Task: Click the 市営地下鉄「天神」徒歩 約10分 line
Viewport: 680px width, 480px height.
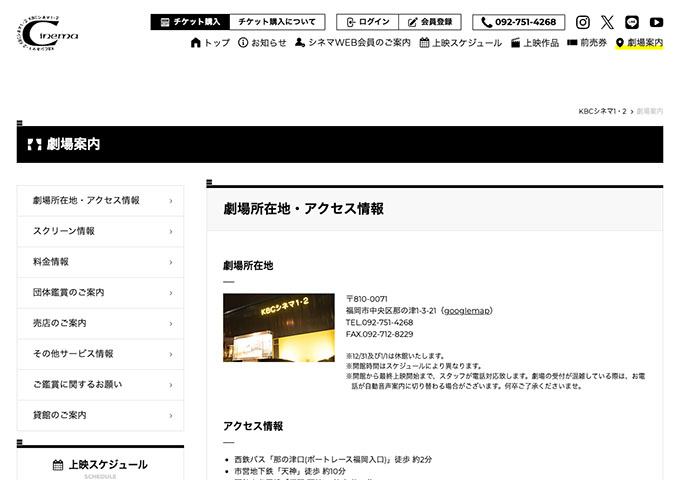Action: 290,471
